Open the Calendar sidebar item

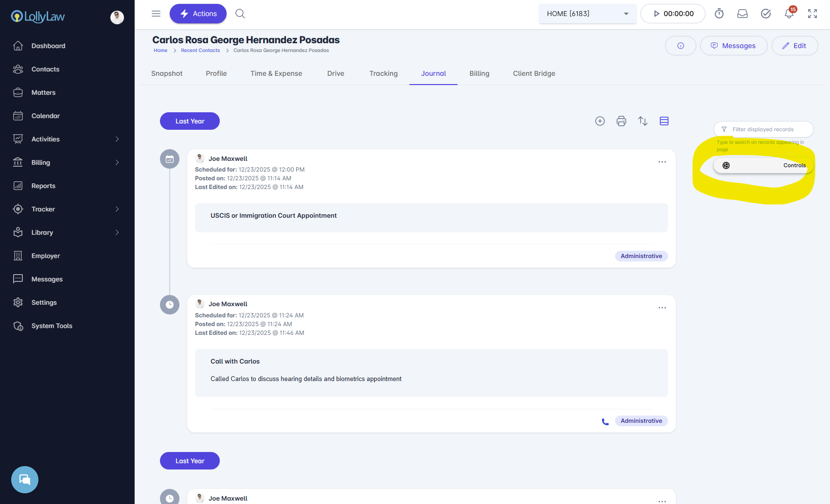45,116
